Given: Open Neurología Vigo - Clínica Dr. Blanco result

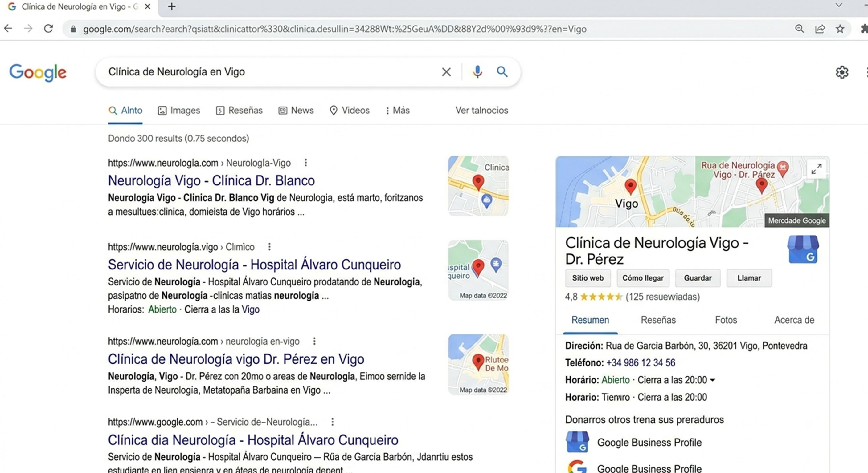Looking at the screenshot, I should [211, 180].
